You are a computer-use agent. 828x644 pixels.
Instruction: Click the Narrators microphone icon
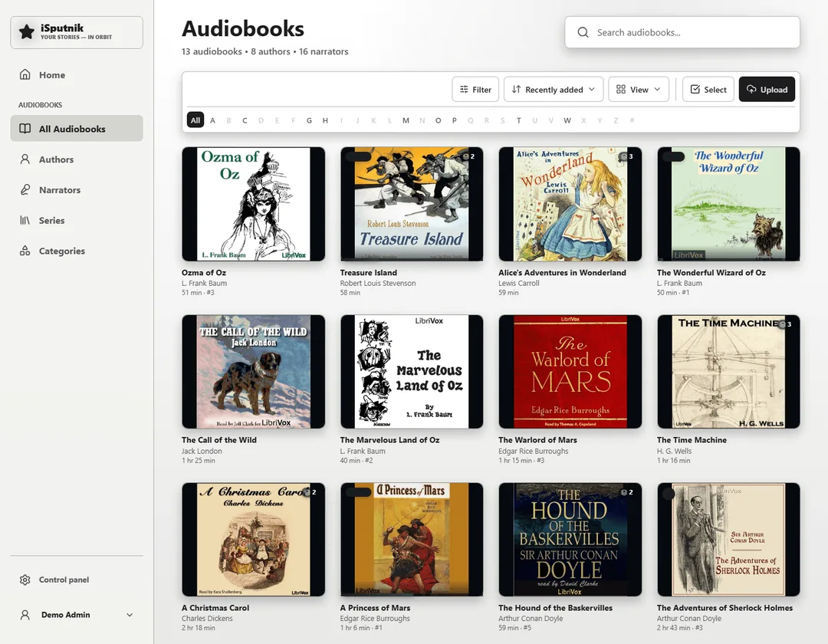click(x=25, y=189)
